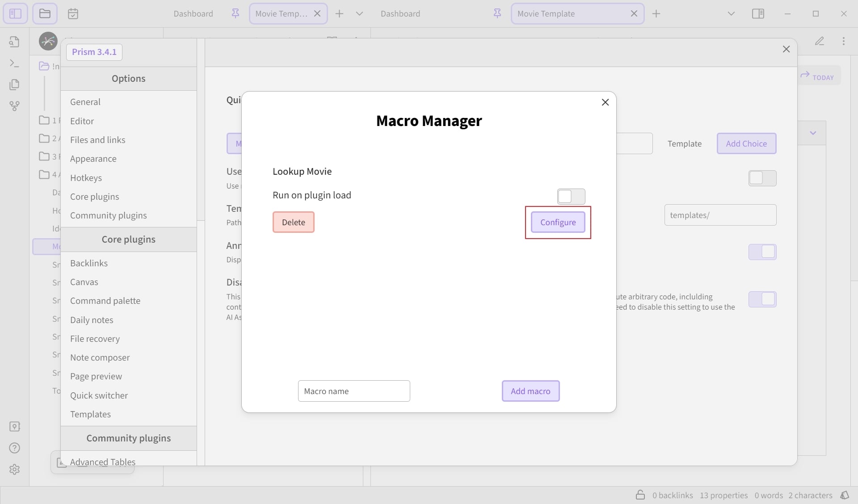
Task: Delete the Lookup Movie macro
Action: point(293,222)
